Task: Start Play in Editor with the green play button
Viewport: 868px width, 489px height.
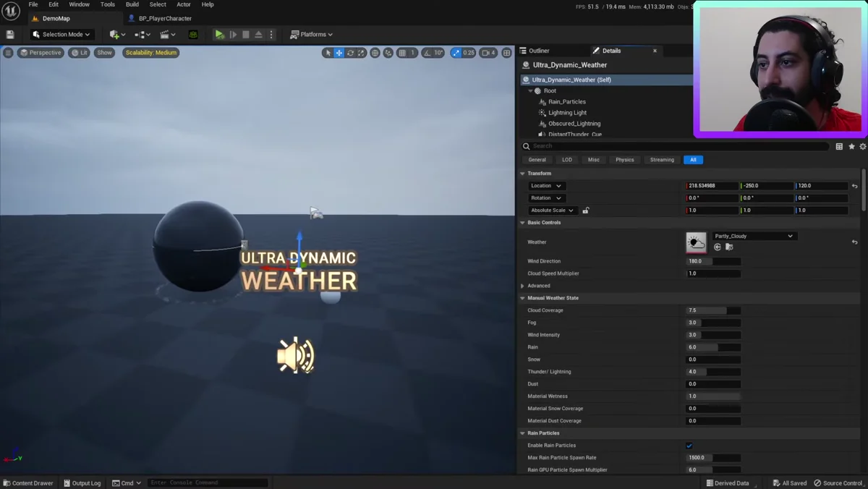Action: coord(219,34)
